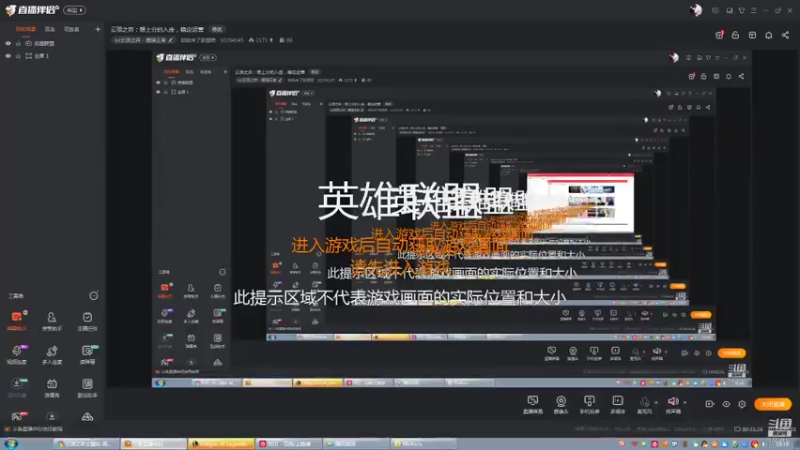Viewport: 800px width, 450px height.
Task: Open Windows Start button
Action: (11, 443)
